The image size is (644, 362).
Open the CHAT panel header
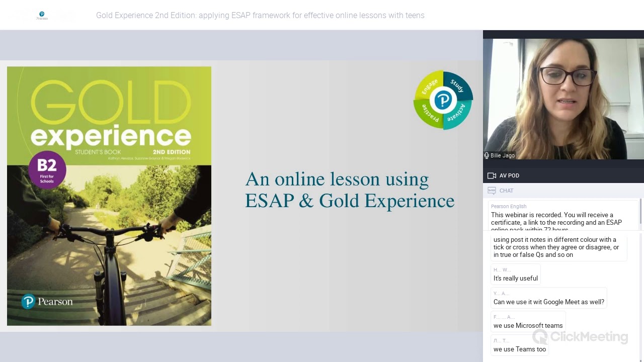coord(563,191)
